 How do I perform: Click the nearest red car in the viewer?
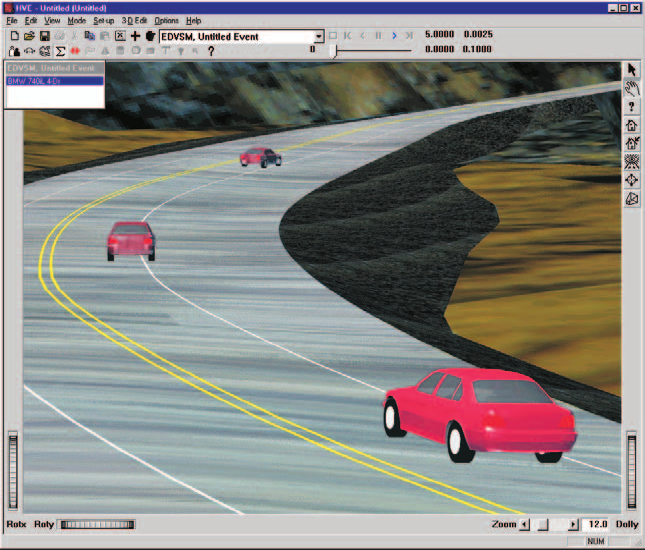pyautogui.click(x=480, y=415)
